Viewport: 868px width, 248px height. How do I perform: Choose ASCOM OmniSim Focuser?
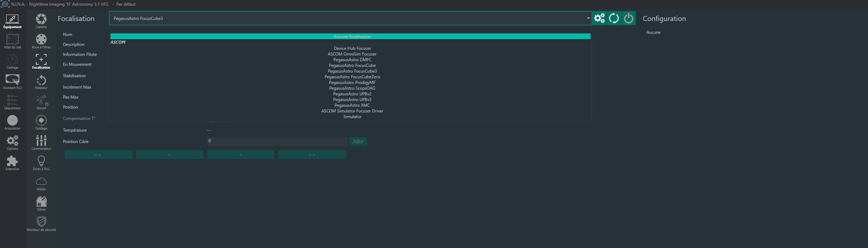pyautogui.click(x=352, y=54)
